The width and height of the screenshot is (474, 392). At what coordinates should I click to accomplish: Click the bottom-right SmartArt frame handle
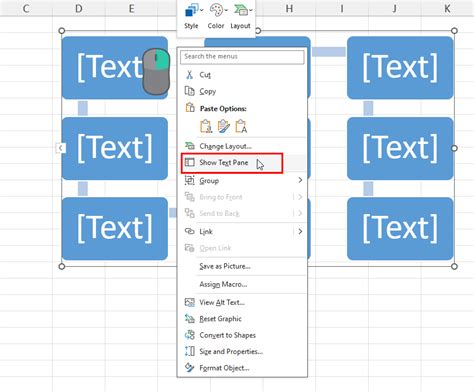click(454, 266)
